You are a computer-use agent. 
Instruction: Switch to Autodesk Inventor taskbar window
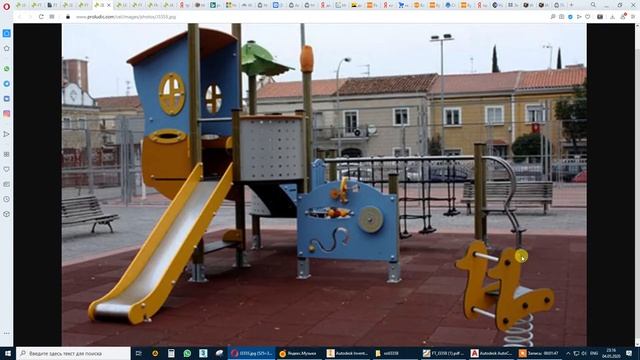pyautogui.click(x=347, y=353)
